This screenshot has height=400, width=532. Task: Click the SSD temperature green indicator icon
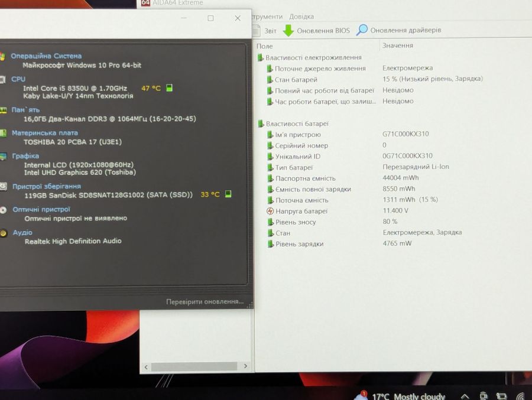[x=228, y=194]
